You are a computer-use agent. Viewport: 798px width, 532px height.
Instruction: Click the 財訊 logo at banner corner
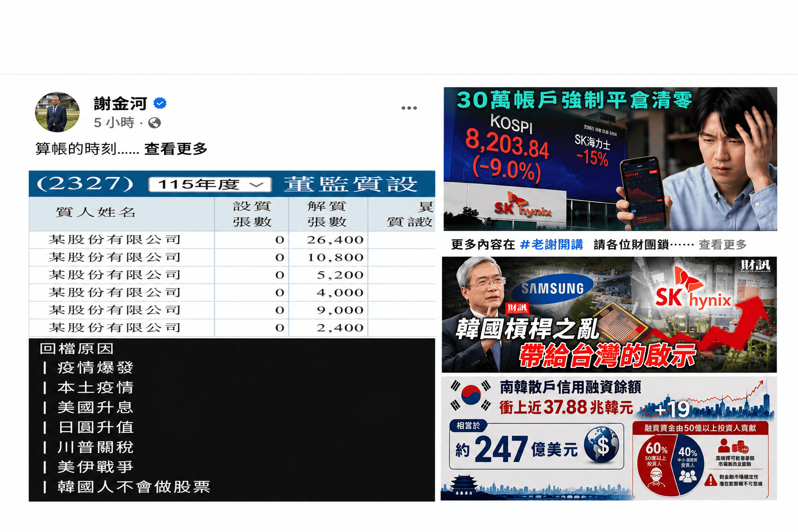(x=755, y=265)
